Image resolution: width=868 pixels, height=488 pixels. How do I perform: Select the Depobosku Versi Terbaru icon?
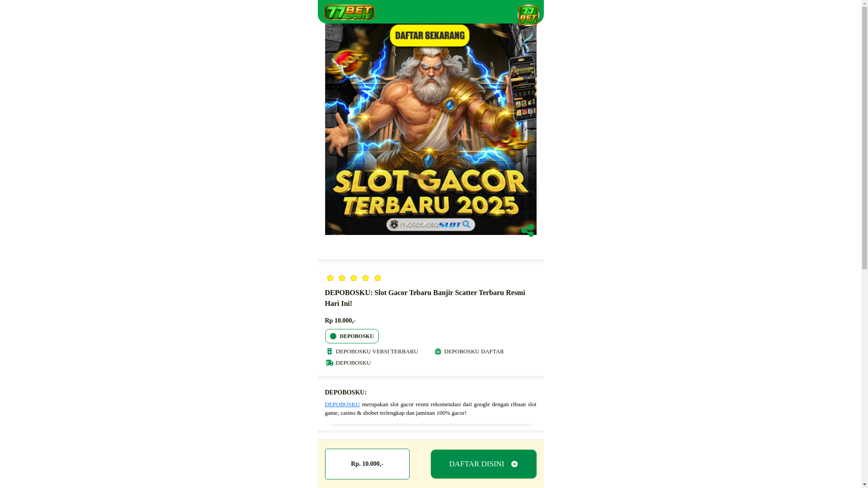(330, 352)
